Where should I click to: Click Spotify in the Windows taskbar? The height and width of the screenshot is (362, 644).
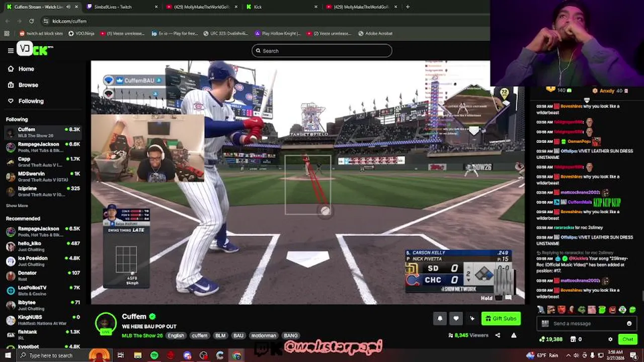tap(154, 355)
